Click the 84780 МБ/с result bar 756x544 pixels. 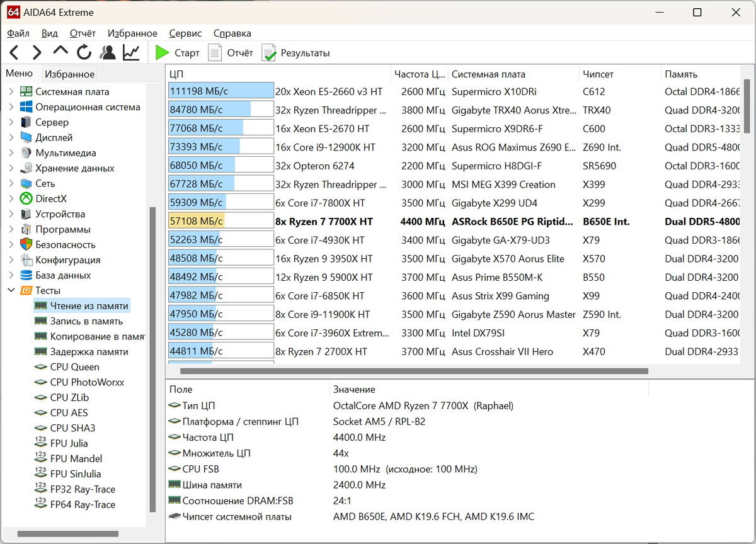click(x=221, y=110)
